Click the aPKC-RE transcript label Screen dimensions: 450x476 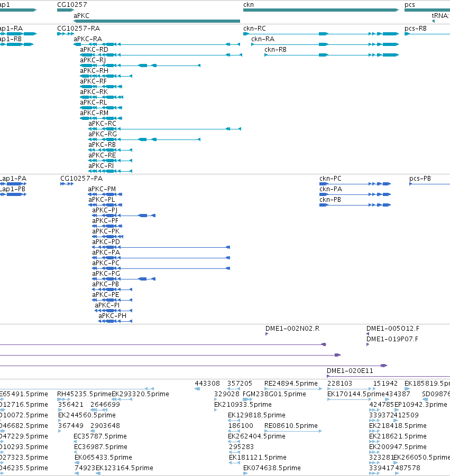click(x=102, y=155)
